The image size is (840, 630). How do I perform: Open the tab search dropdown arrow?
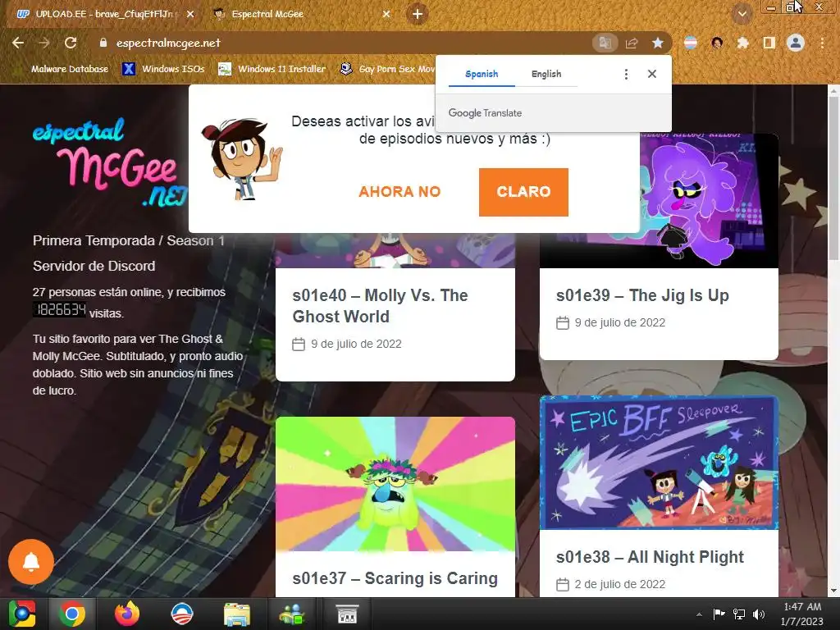(x=742, y=14)
